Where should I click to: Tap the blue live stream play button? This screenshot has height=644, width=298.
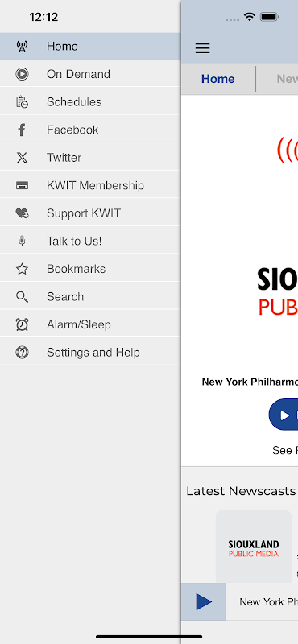coord(284,415)
